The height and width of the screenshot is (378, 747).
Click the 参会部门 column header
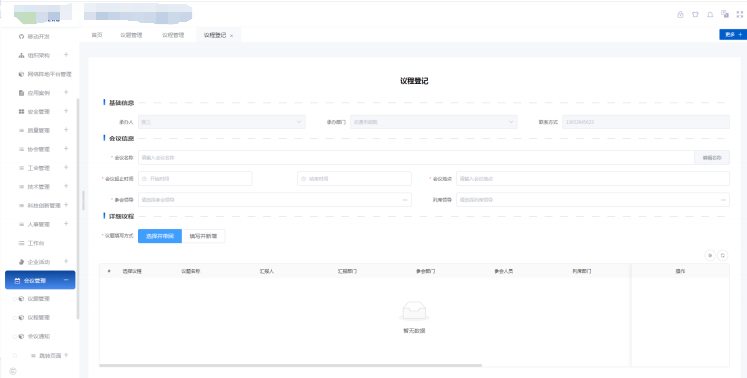click(x=425, y=271)
